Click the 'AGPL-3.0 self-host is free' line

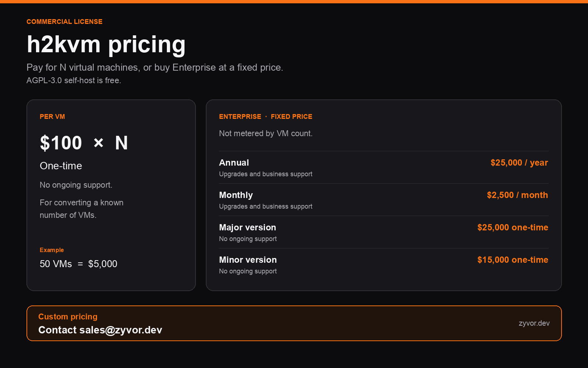(x=74, y=80)
